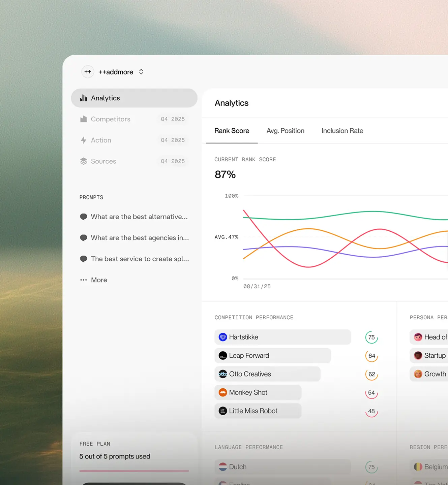
Task: Open Competitors in the sidebar
Action: pos(111,119)
